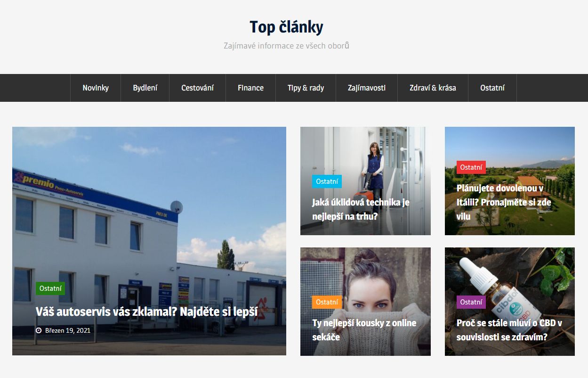Open the Cestování category
Screen dimensions: 588x378
point(198,88)
